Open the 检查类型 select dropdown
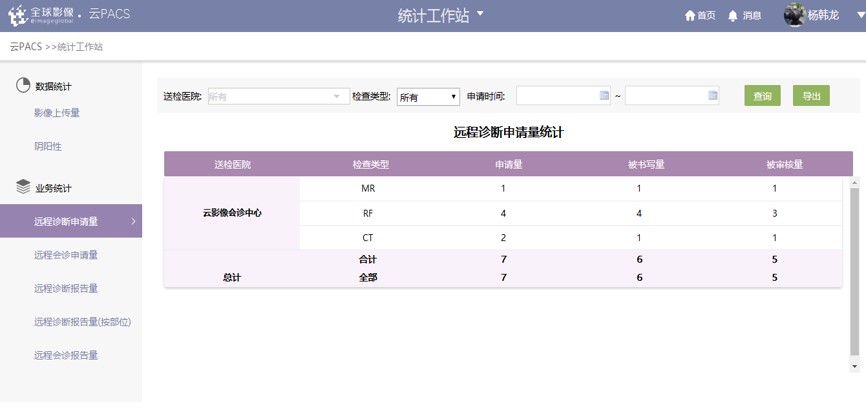 (429, 97)
